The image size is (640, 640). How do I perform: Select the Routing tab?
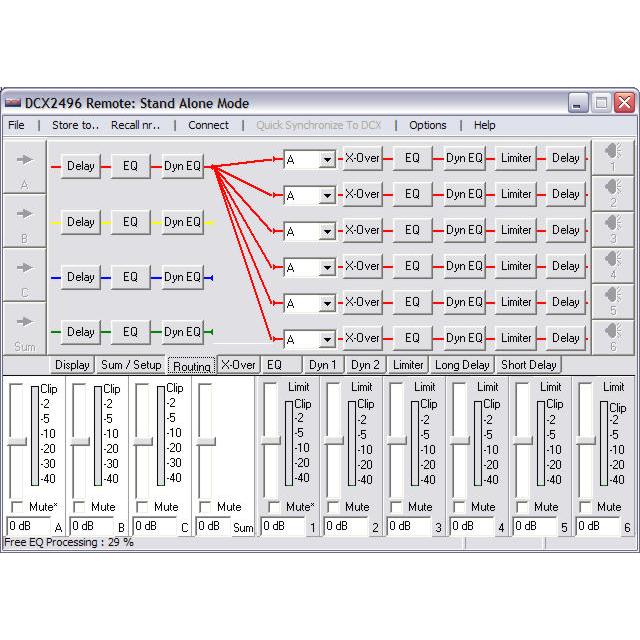(191, 366)
